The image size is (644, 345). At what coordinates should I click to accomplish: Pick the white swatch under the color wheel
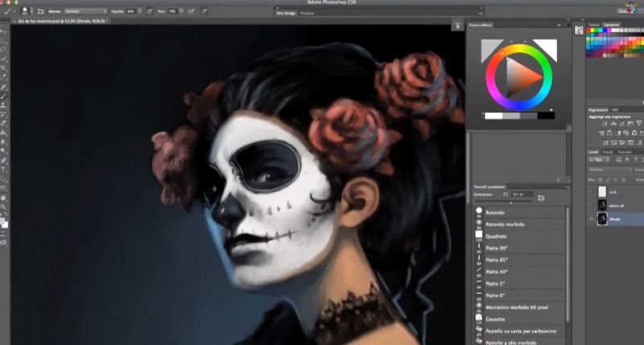tap(493, 116)
